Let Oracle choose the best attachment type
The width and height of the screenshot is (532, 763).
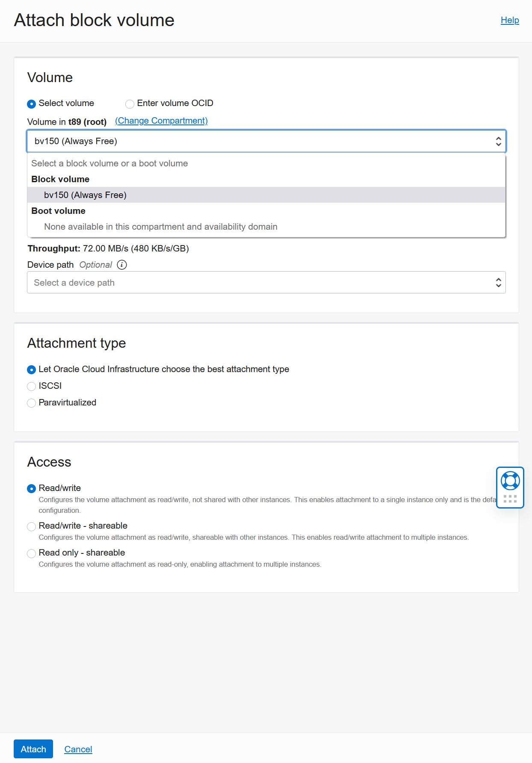pyautogui.click(x=31, y=369)
